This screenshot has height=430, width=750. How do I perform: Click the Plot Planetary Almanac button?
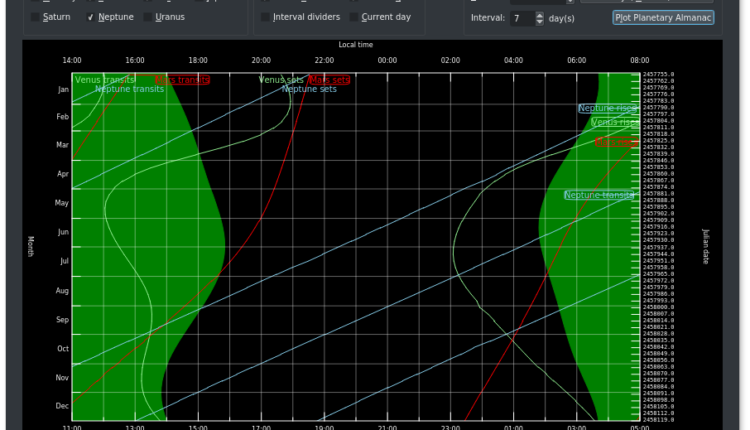click(x=663, y=18)
